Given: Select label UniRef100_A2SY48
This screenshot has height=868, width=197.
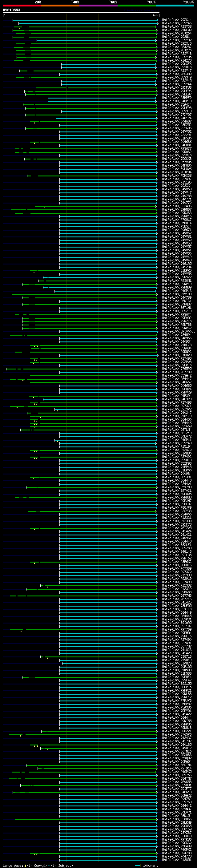Looking at the screenshot, I should click(176, 54).
